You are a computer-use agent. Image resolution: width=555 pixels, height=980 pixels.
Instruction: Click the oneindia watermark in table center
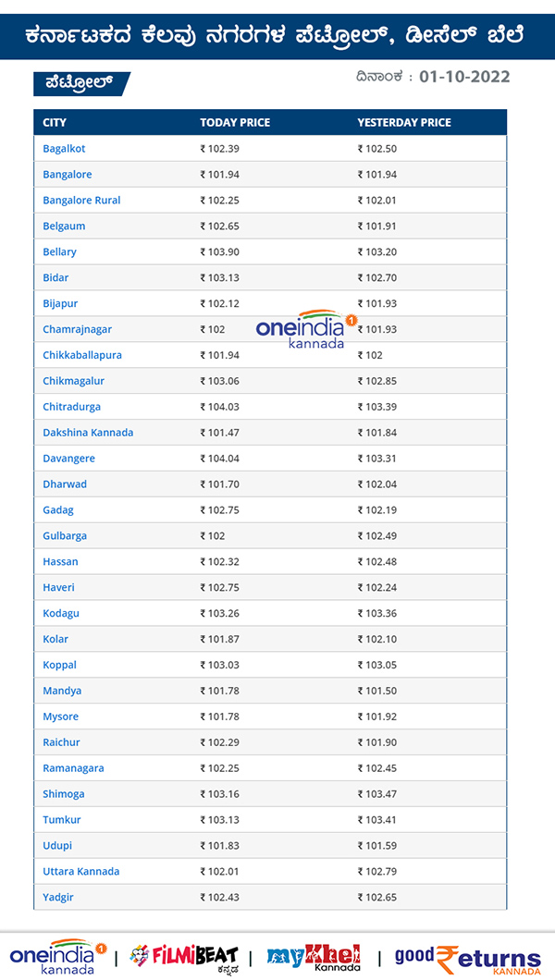coord(305,331)
